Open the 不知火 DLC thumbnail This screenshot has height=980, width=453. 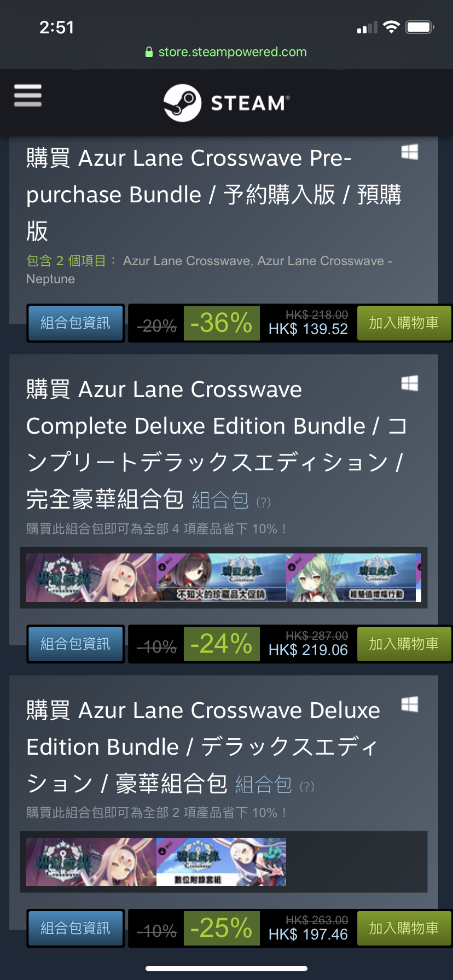click(x=221, y=577)
